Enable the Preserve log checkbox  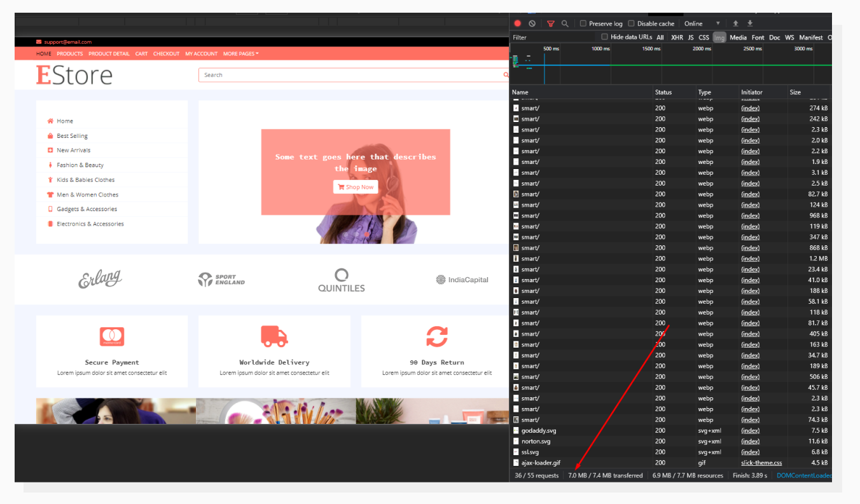coord(582,23)
